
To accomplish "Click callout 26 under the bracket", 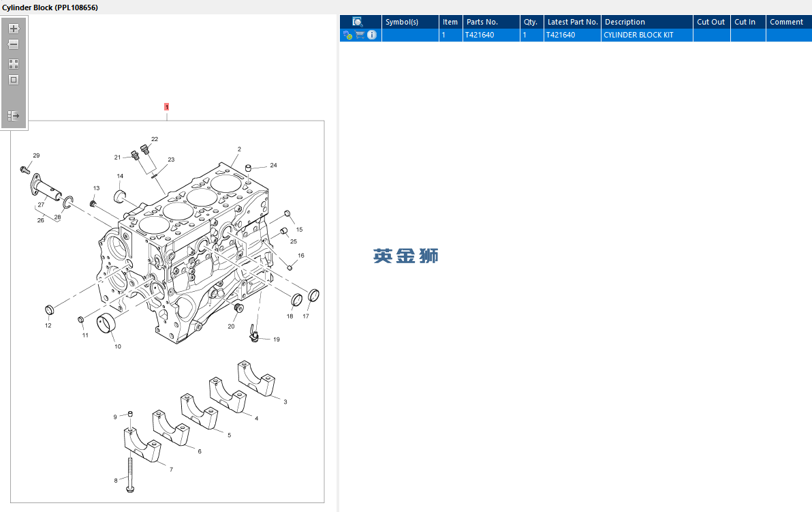I will [41, 220].
